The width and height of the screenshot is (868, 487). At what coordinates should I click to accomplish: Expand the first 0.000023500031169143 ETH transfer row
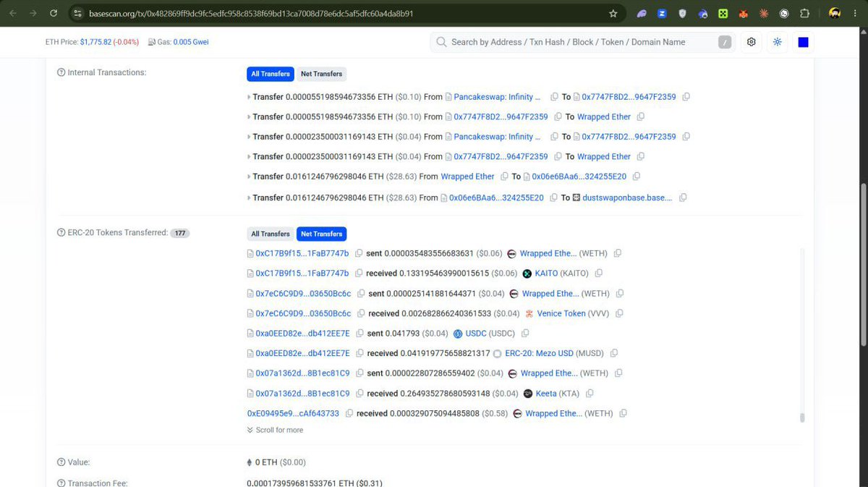[249, 137]
